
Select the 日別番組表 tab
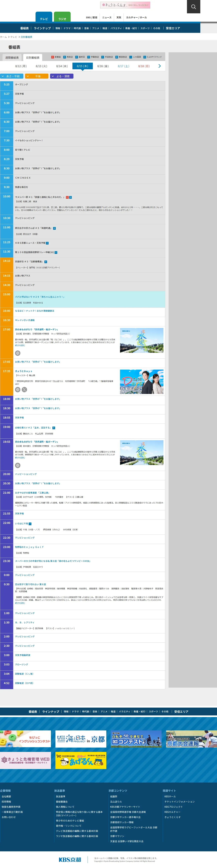pos(33,58)
